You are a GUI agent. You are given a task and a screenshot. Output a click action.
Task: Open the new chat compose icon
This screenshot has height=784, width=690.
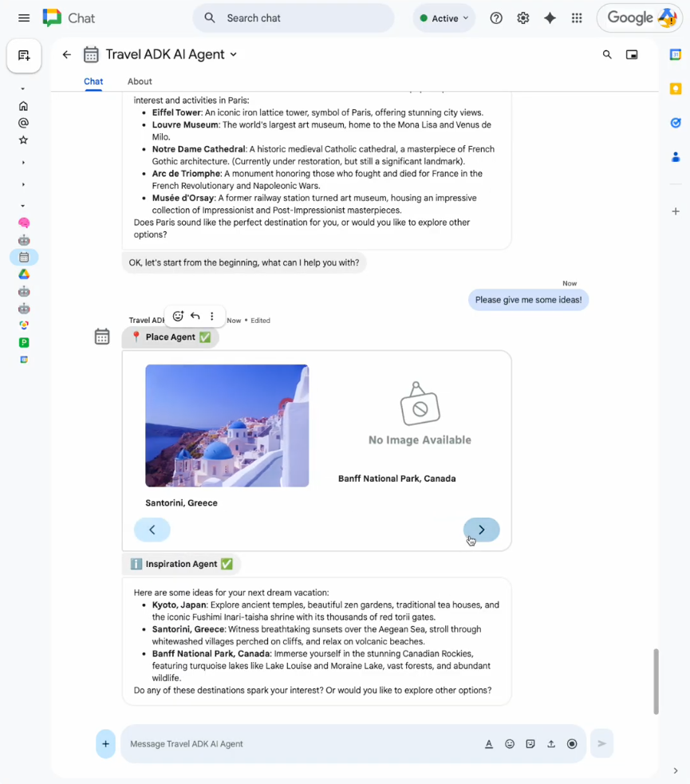tap(23, 56)
